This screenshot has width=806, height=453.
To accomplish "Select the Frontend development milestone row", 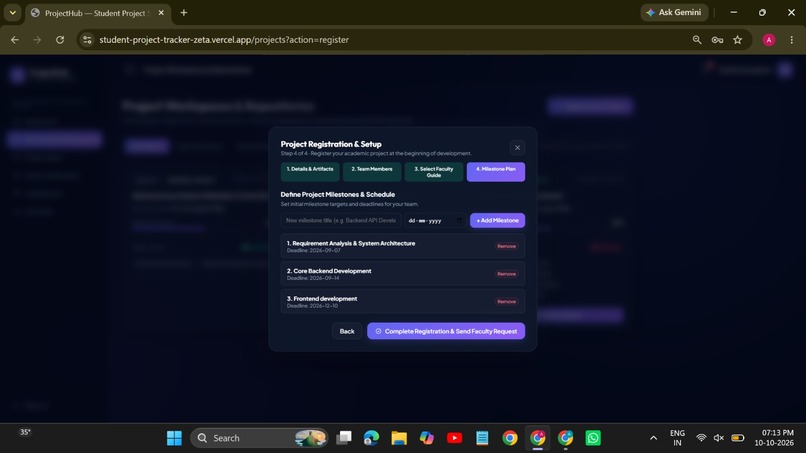I will [x=402, y=302].
